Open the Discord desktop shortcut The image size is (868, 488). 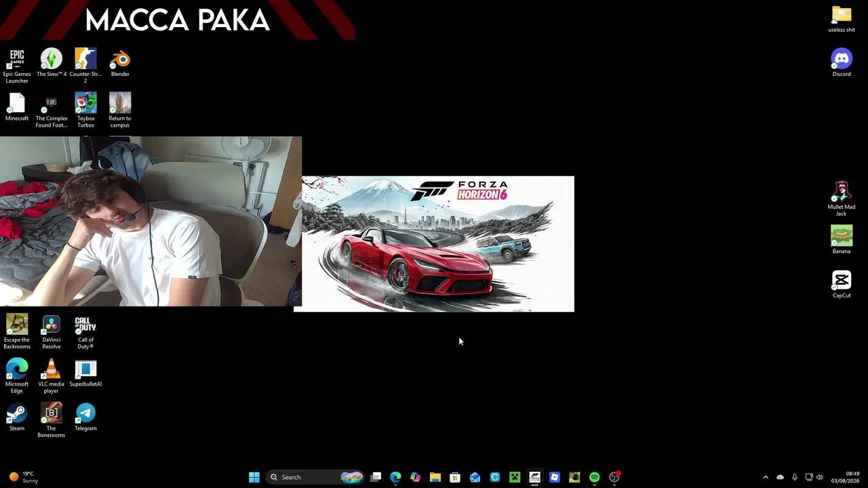click(x=842, y=63)
